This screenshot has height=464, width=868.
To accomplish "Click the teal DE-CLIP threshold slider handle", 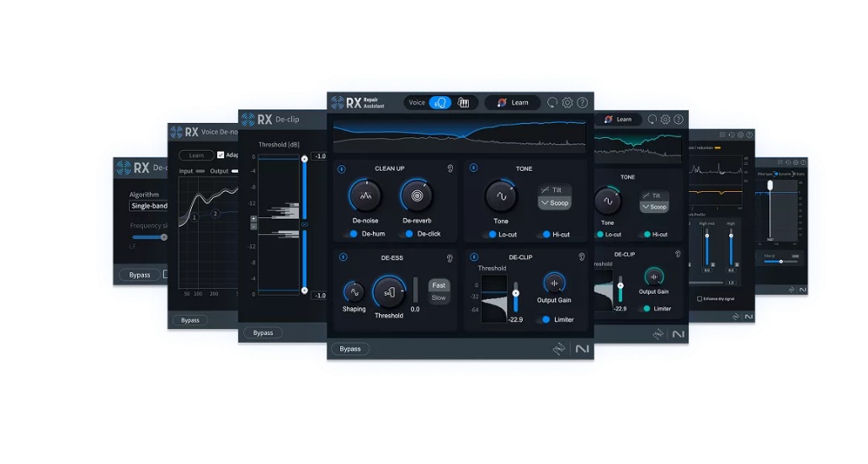I will pyautogui.click(x=620, y=285).
